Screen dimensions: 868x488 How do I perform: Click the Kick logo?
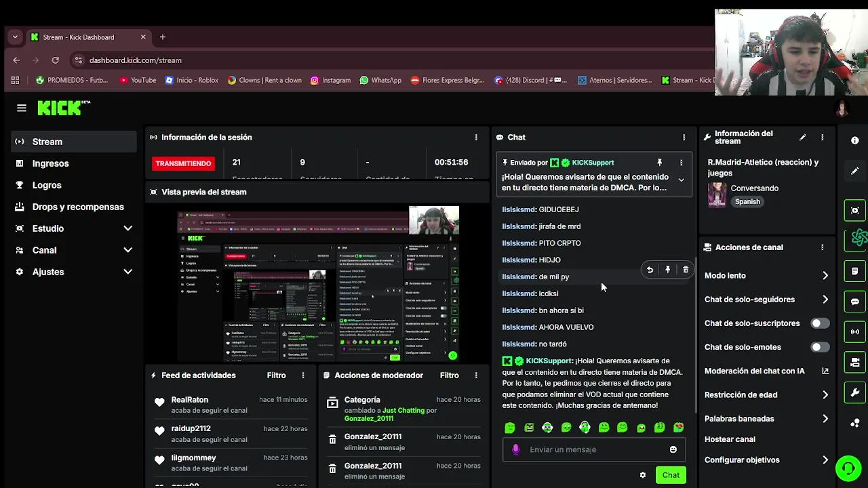[64, 108]
